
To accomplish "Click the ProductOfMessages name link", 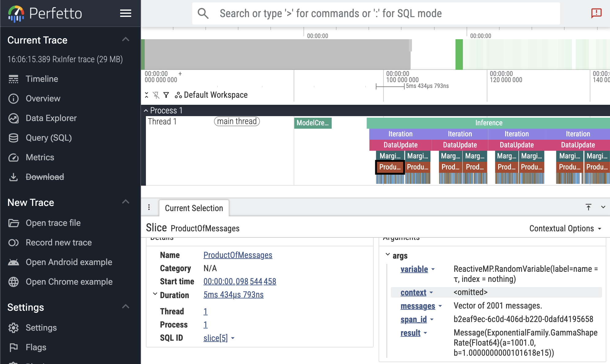I will pyautogui.click(x=238, y=255).
